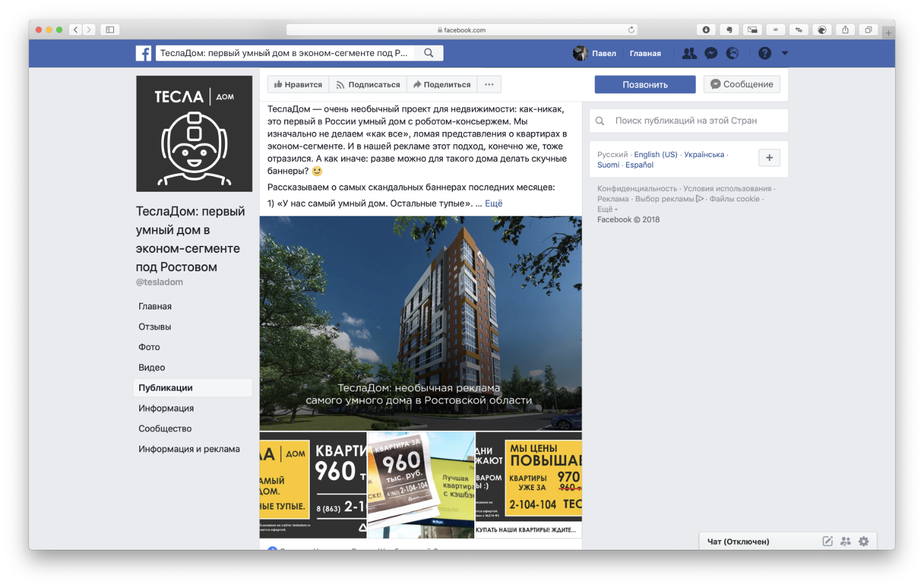Select Публикации in sidebar
This screenshot has width=924, height=588.
(192, 388)
